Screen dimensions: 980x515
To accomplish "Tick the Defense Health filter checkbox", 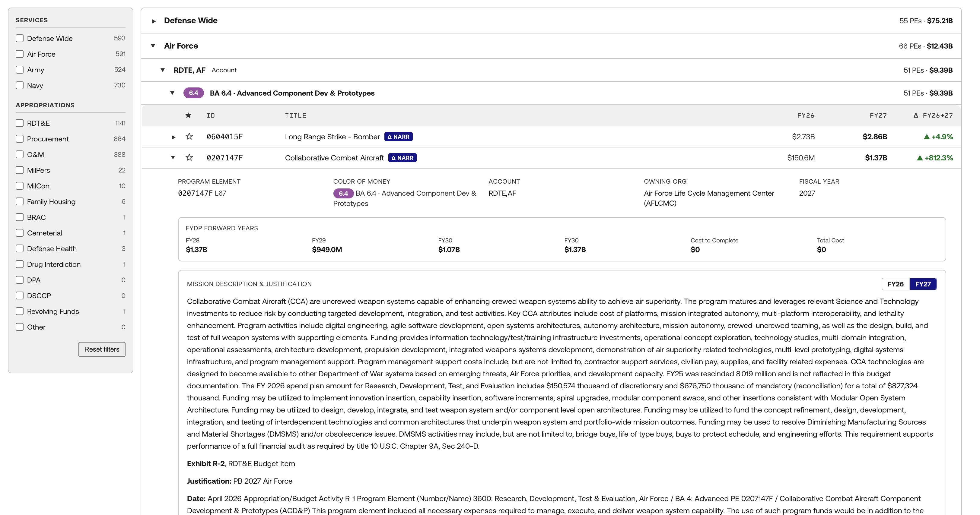I will point(20,248).
